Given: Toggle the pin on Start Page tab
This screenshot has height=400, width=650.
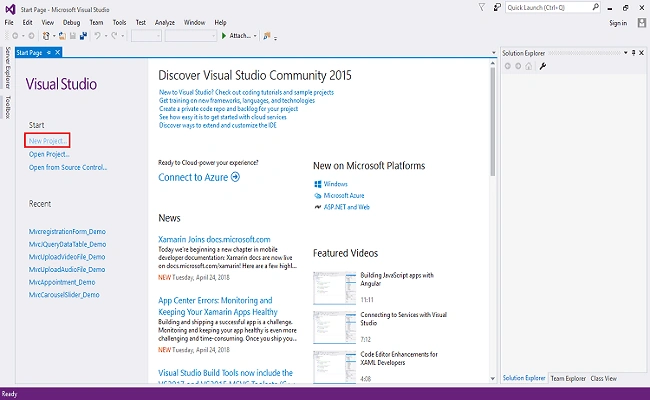Looking at the screenshot, I should (49, 52).
